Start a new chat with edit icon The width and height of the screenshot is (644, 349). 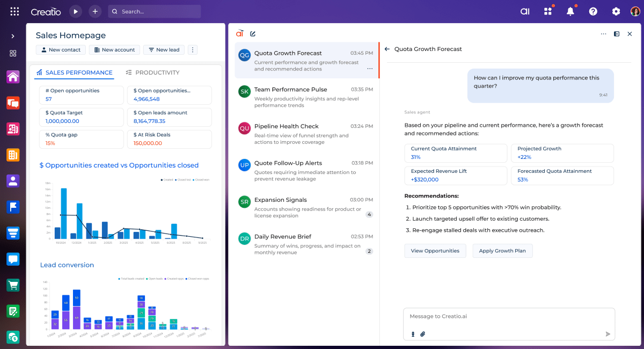pos(253,34)
